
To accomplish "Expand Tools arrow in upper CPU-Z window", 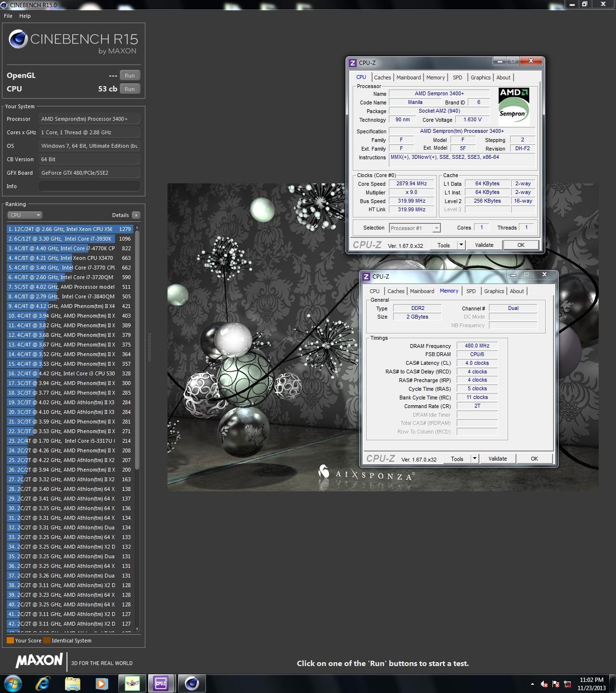I will pyautogui.click(x=461, y=245).
